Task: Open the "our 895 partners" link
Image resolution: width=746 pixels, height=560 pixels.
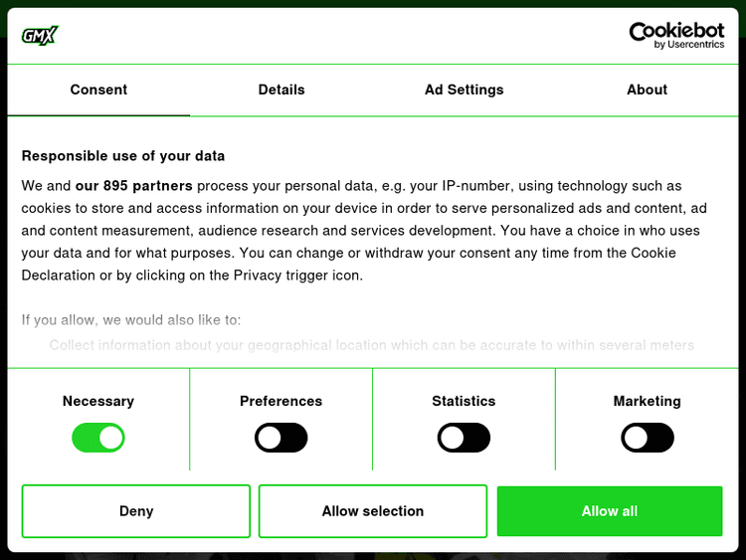Action: tap(134, 186)
